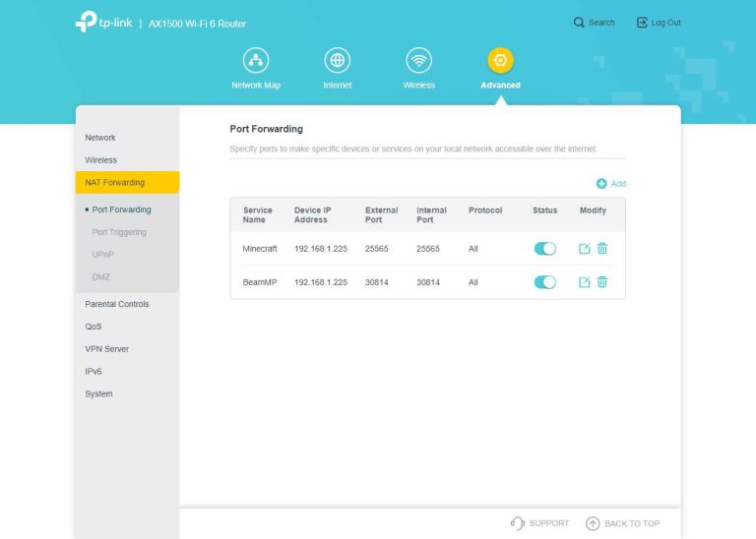
Task: Click Back to Top in footer
Action: tap(622, 523)
